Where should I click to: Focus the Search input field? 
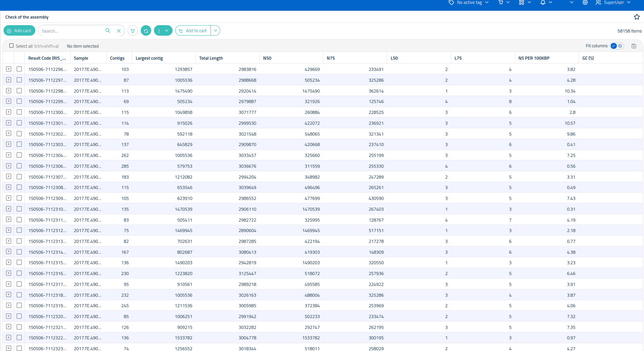pyautogui.click(x=72, y=31)
